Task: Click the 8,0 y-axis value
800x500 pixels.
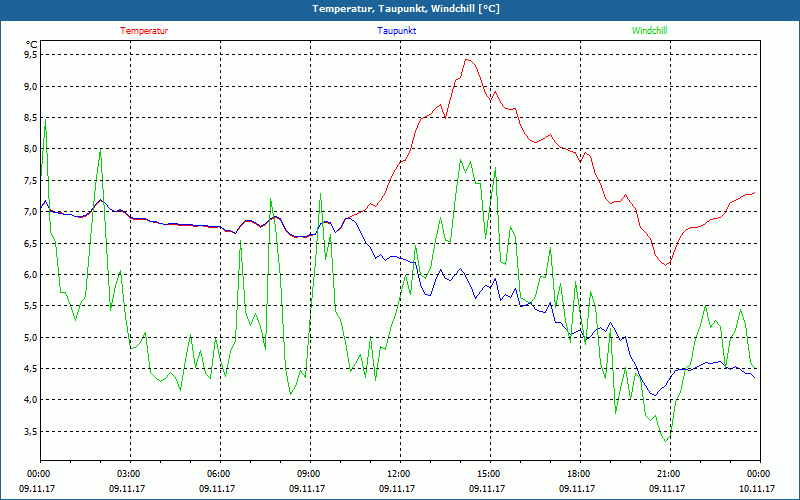Action: tap(32, 149)
